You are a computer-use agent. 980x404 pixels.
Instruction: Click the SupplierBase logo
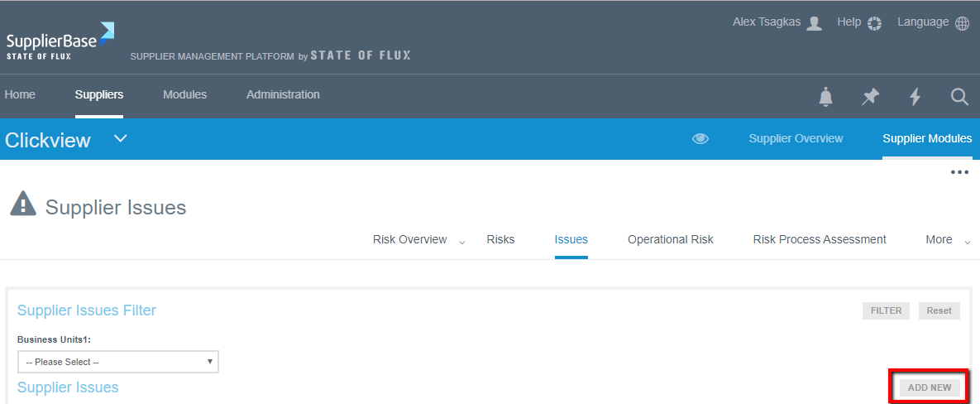tap(60, 41)
